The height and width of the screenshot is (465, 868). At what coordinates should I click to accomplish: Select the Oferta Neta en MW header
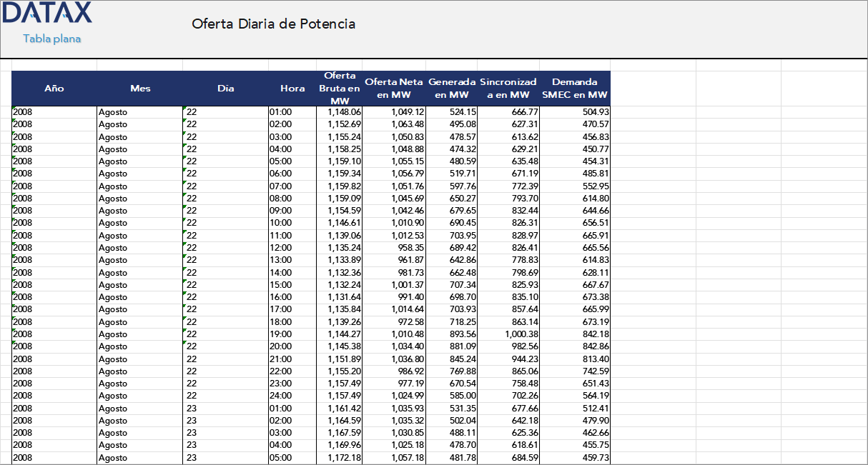pyautogui.click(x=394, y=89)
